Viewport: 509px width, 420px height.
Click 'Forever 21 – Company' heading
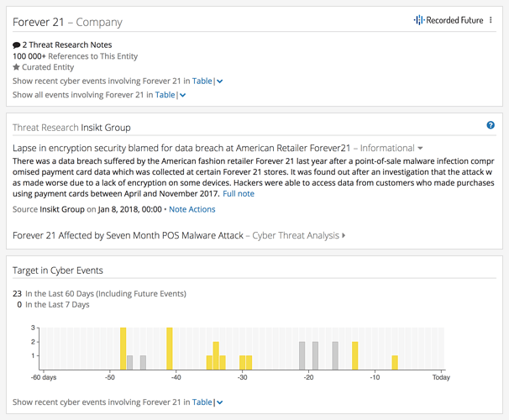pos(67,22)
